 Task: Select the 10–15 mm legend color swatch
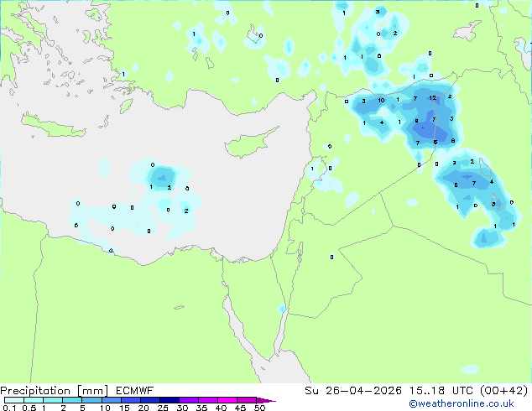[111, 400]
